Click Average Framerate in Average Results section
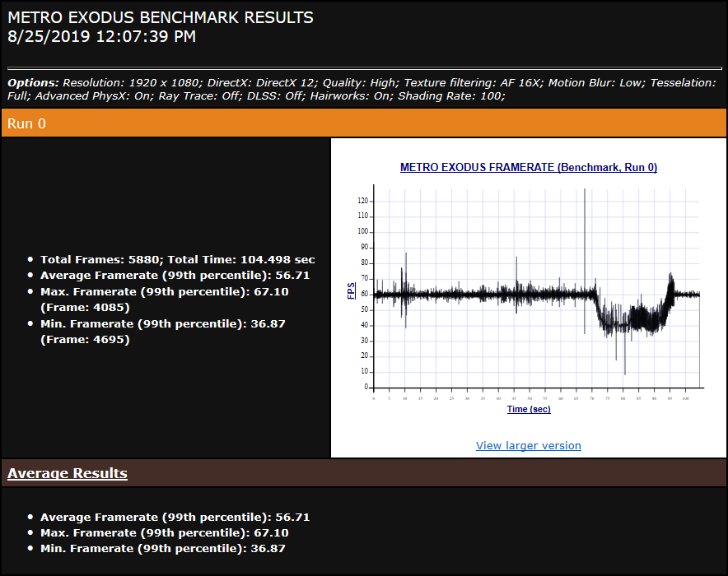Image resolution: width=728 pixels, height=576 pixels. coord(175,517)
